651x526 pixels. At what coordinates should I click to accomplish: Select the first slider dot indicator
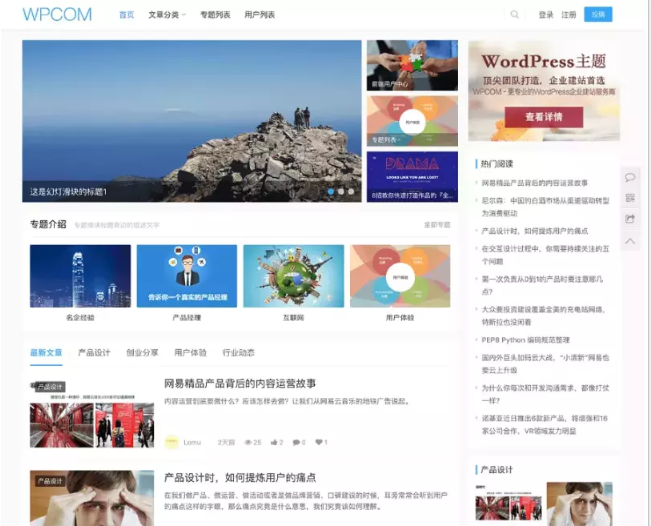click(331, 191)
